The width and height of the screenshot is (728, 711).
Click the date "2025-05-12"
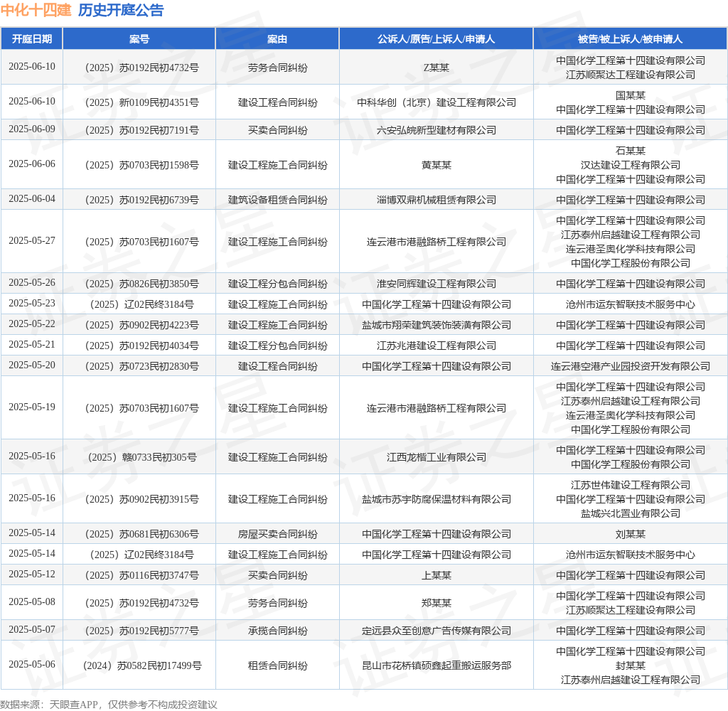point(31,574)
